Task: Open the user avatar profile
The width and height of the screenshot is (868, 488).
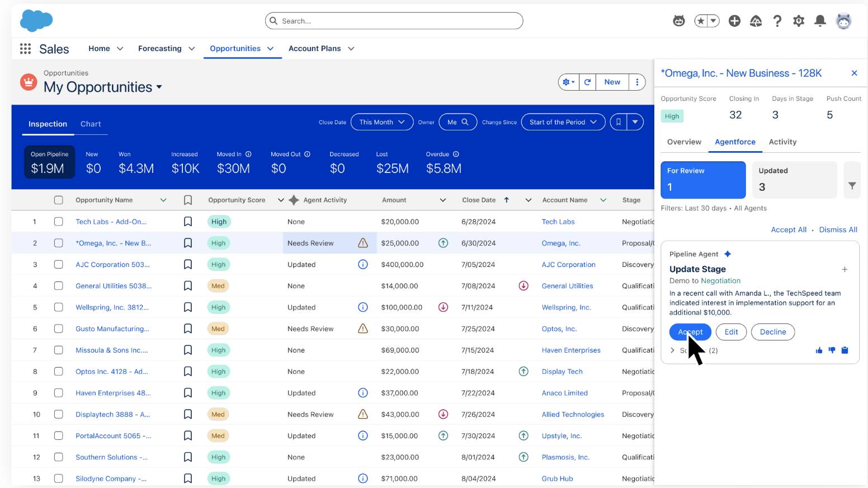Action: tap(843, 21)
